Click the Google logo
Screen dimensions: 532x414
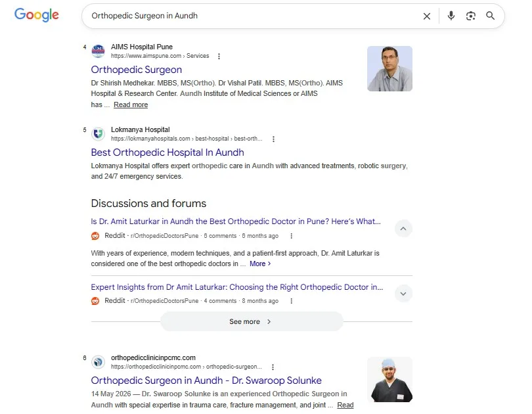[x=37, y=15]
